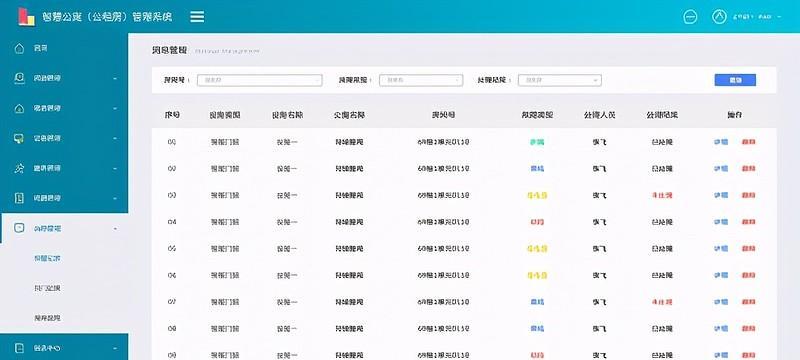This screenshot has width=800, height=360.
Task: Select the document icon in bottom sidebar item
Action: [x=19, y=348]
